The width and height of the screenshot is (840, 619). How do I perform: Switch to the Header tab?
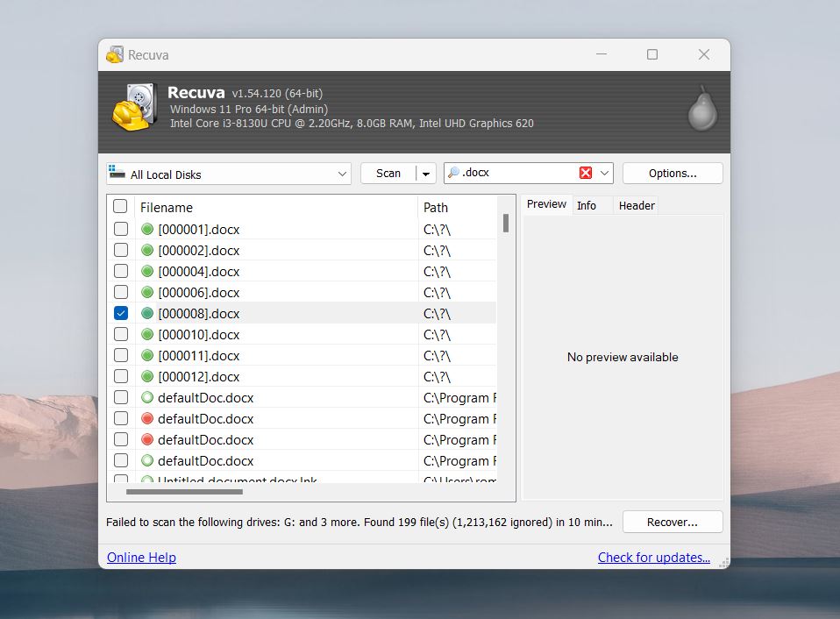click(x=637, y=206)
